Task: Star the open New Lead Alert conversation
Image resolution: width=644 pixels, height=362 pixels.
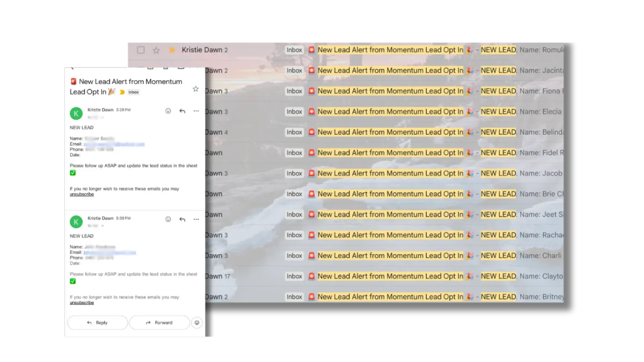Action: tap(195, 89)
